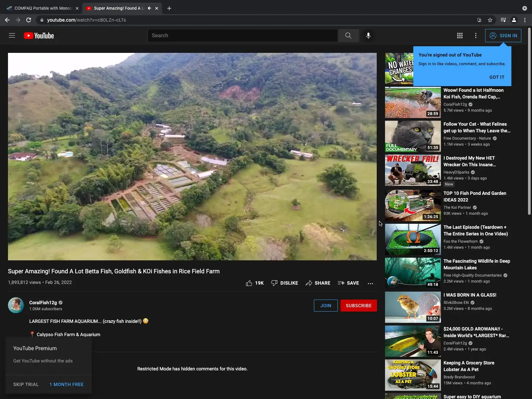Dismiss signed-out notice with GOT IT

tap(497, 77)
